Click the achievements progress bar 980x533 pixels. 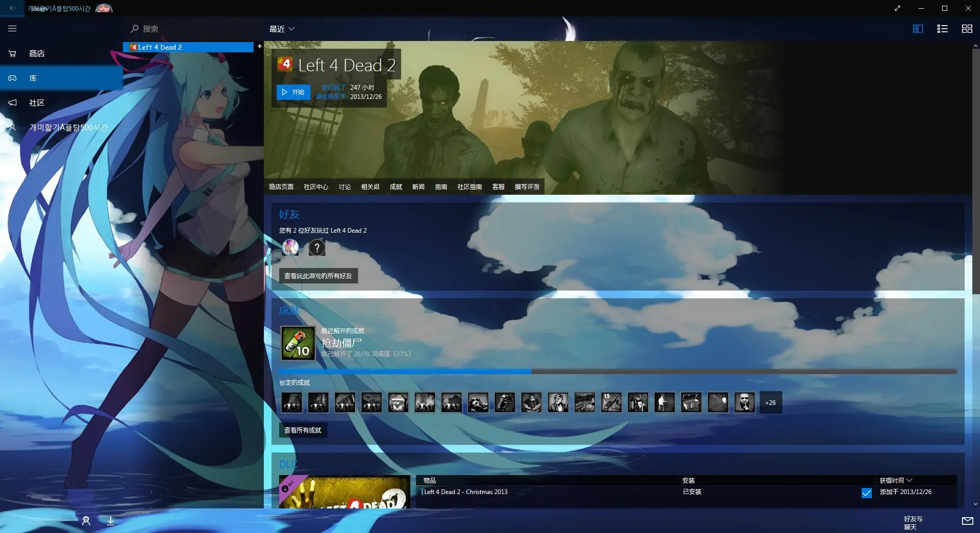tap(618, 372)
